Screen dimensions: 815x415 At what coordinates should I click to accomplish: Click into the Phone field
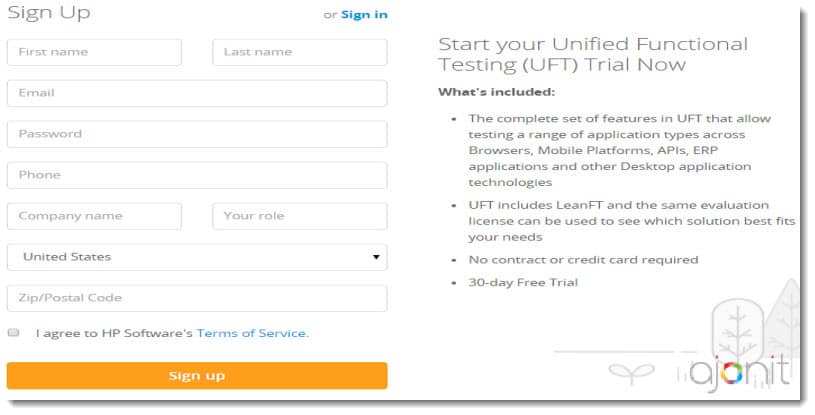197,175
